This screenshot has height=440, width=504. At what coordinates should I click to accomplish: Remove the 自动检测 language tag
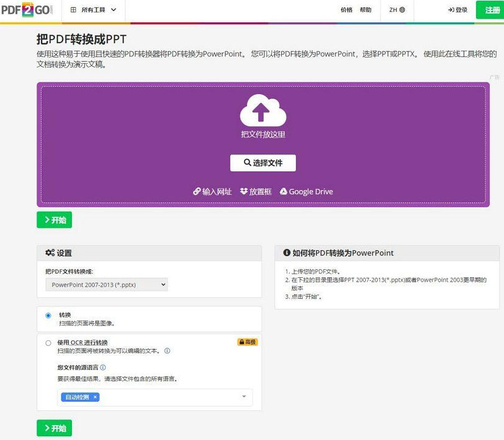(x=95, y=397)
